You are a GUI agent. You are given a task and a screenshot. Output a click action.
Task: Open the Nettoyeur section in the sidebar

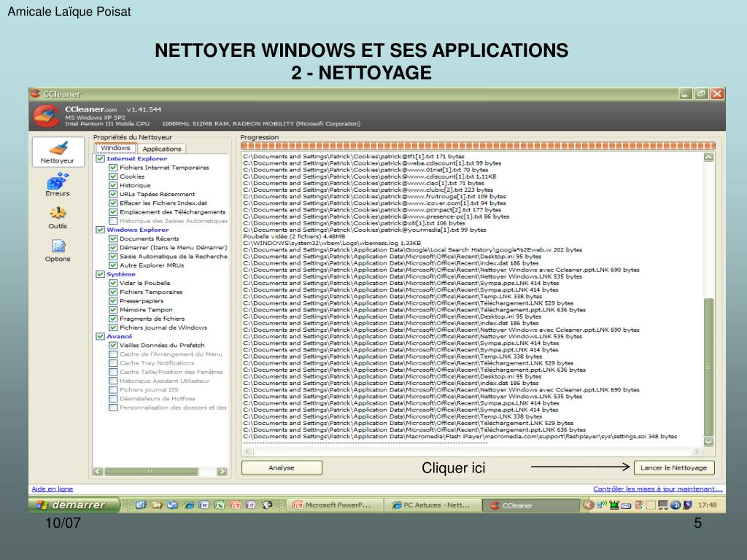pyautogui.click(x=58, y=152)
